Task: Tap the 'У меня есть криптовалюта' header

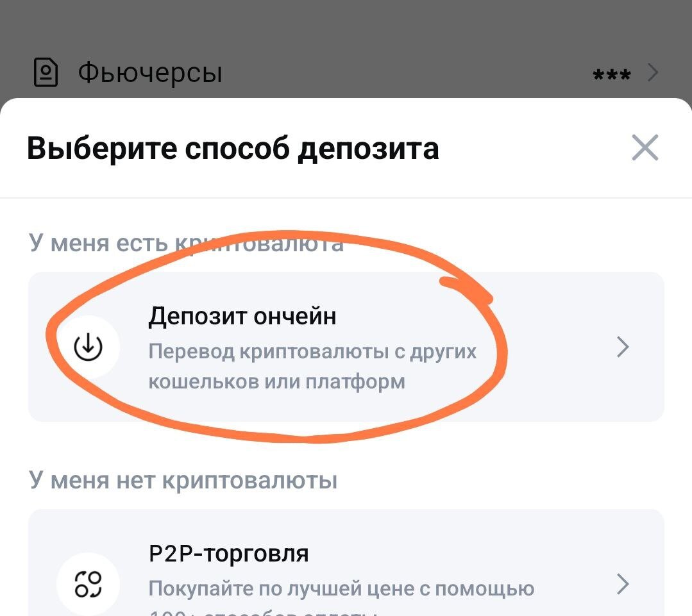Action: pyautogui.click(x=186, y=244)
